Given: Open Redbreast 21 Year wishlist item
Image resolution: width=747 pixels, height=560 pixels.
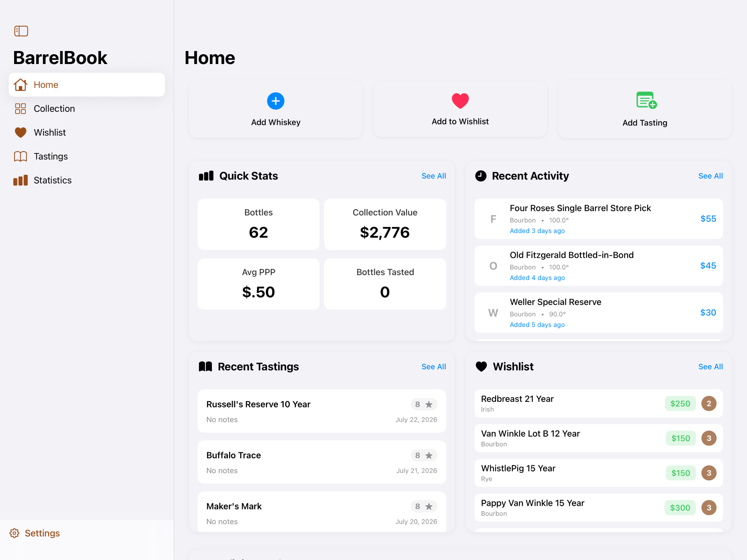Looking at the screenshot, I should coord(599,403).
